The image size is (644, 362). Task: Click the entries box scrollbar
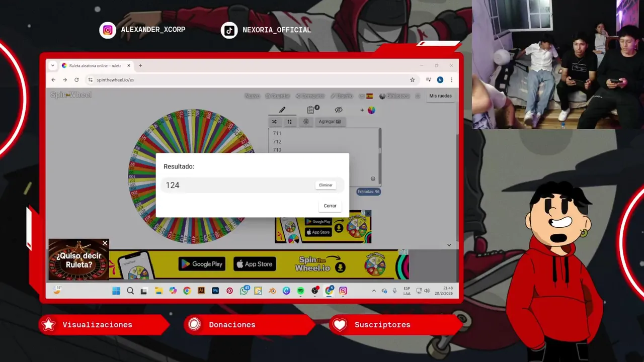[x=380, y=157]
